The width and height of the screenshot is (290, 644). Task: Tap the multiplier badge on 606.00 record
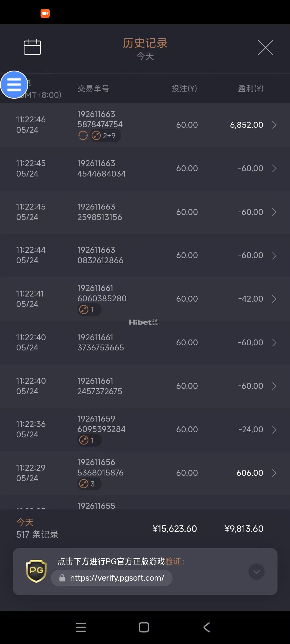tap(89, 484)
